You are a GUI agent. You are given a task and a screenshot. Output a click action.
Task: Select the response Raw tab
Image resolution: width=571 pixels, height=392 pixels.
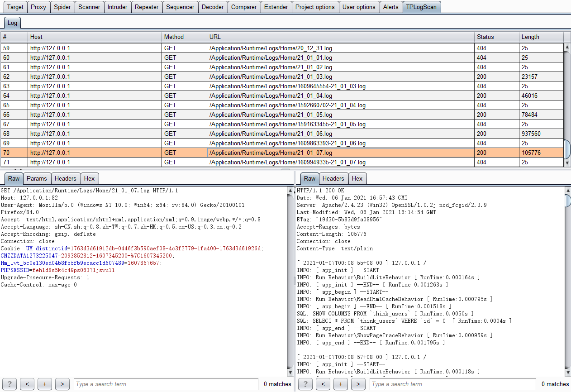point(309,178)
